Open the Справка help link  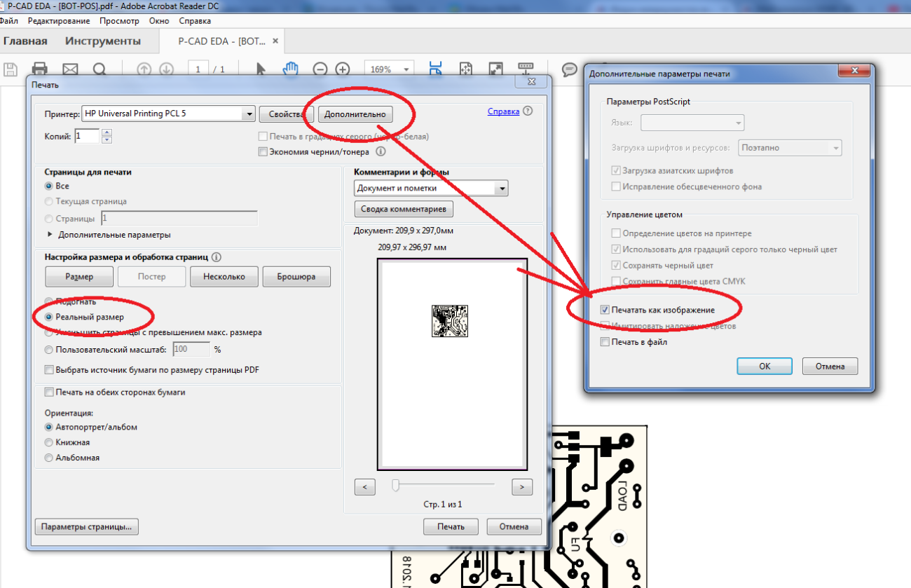[x=503, y=111]
